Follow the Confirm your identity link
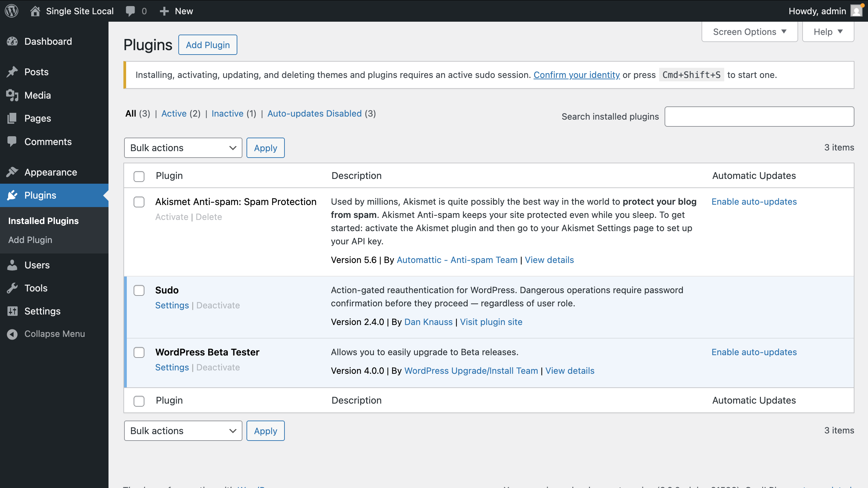The width and height of the screenshot is (868, 488). [577, 75]
